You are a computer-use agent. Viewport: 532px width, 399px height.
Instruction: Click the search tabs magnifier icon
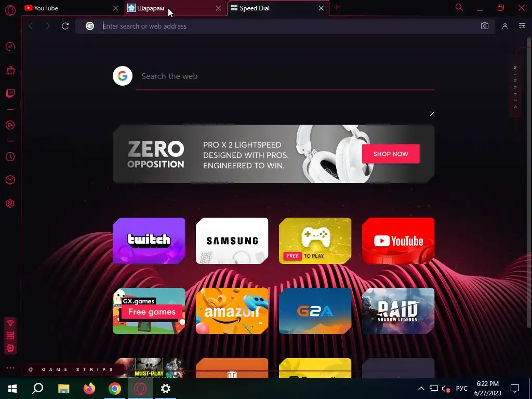point(459,7)
